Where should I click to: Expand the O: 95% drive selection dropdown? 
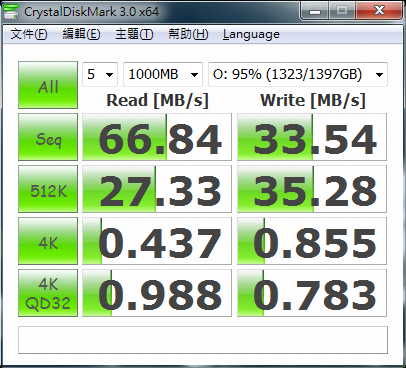(298, 74)
